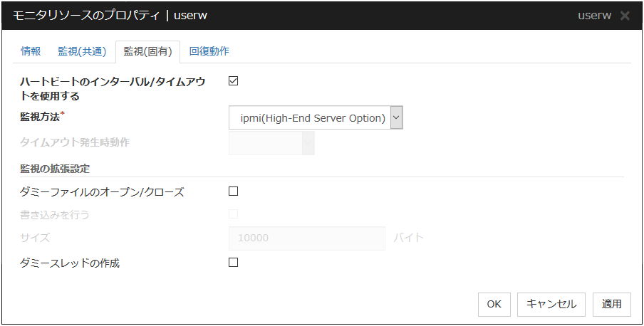The height and width of the screenshot is (326, 644).
Task: Select the 監視(固有) tab
Action: [x=147, y=51]
